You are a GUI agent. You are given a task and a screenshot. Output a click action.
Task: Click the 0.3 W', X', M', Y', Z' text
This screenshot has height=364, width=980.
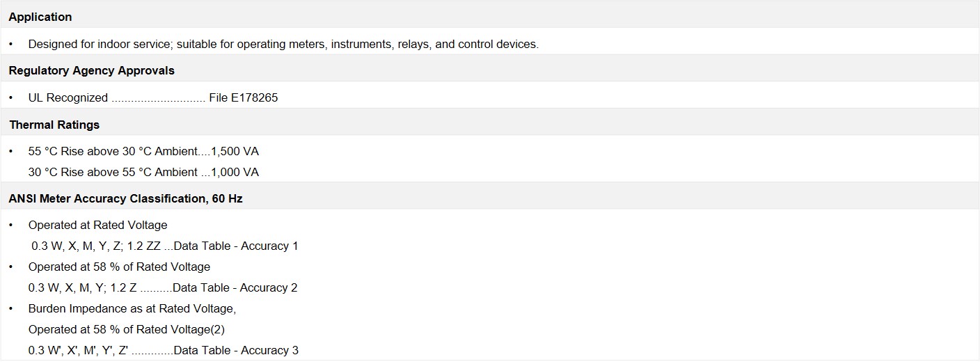pos(79,351)
